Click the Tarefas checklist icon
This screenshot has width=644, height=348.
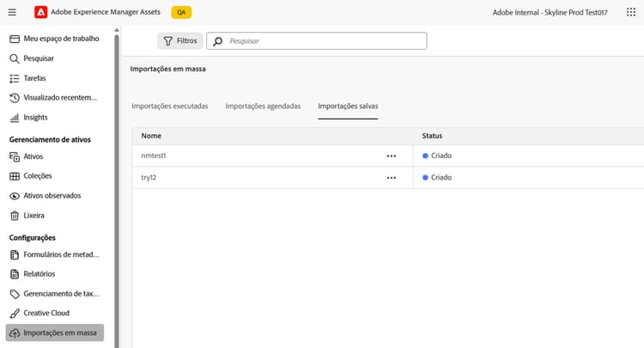[x=15, y=78]
